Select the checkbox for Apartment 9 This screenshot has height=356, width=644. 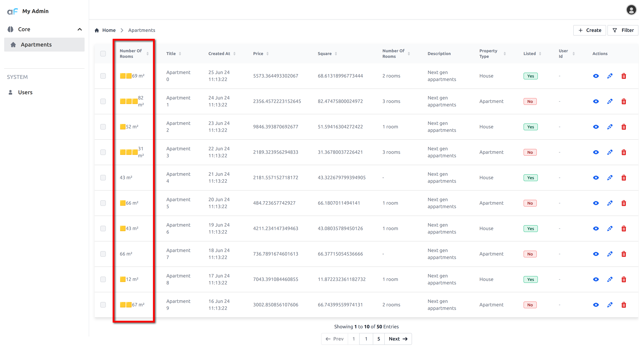coord(103,305)
